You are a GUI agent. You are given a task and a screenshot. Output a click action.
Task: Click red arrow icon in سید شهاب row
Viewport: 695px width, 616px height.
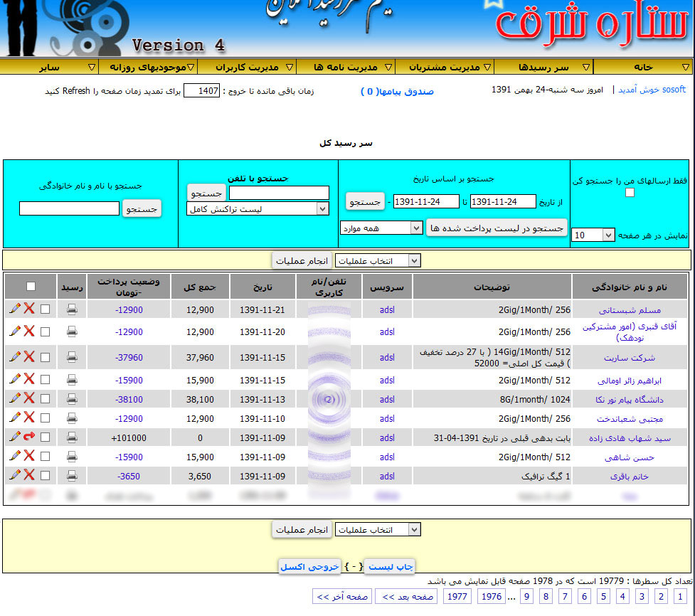click(29, 437)
